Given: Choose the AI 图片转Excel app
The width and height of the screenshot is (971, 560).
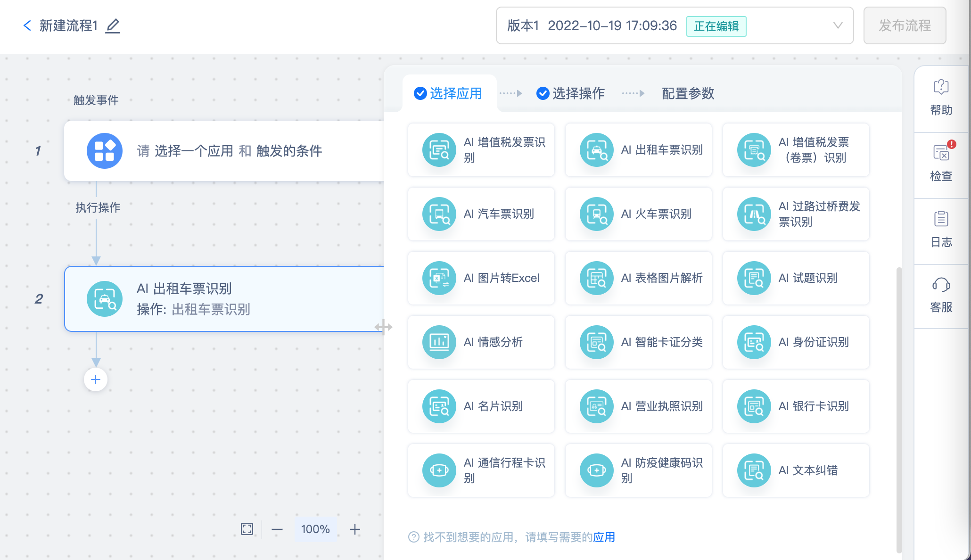Looking at the screenshot, I should [x=481, y=278].
